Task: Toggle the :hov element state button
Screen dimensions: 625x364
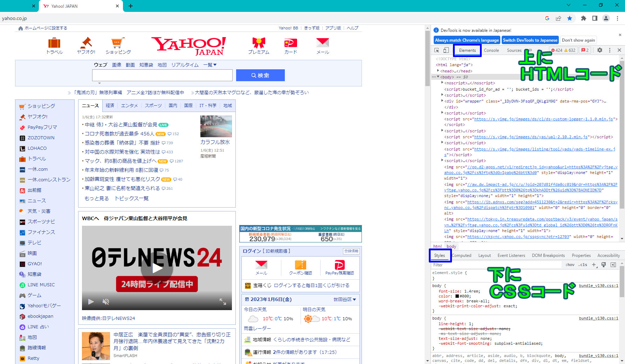Action: coord(570,265)
